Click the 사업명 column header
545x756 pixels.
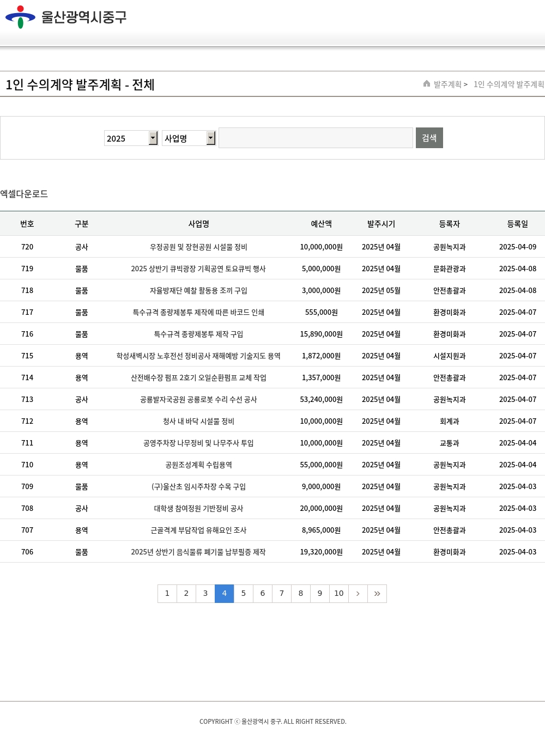198,224
